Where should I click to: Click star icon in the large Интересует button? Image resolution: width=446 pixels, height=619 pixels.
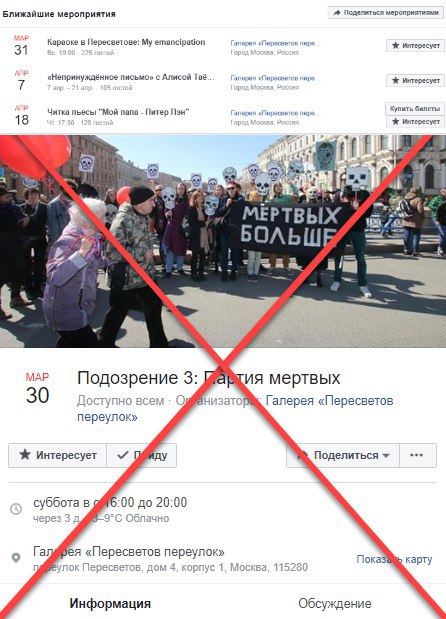click(25, 454)
